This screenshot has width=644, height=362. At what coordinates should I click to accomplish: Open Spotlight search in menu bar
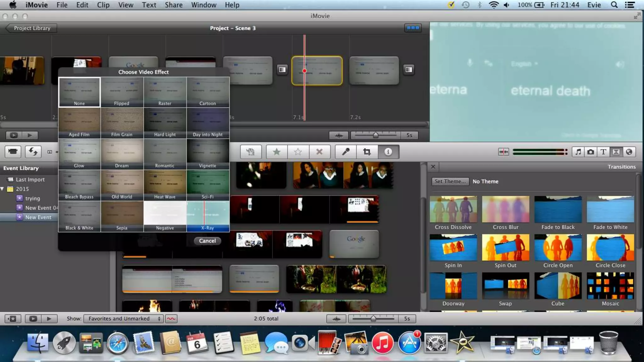point(614,5)
